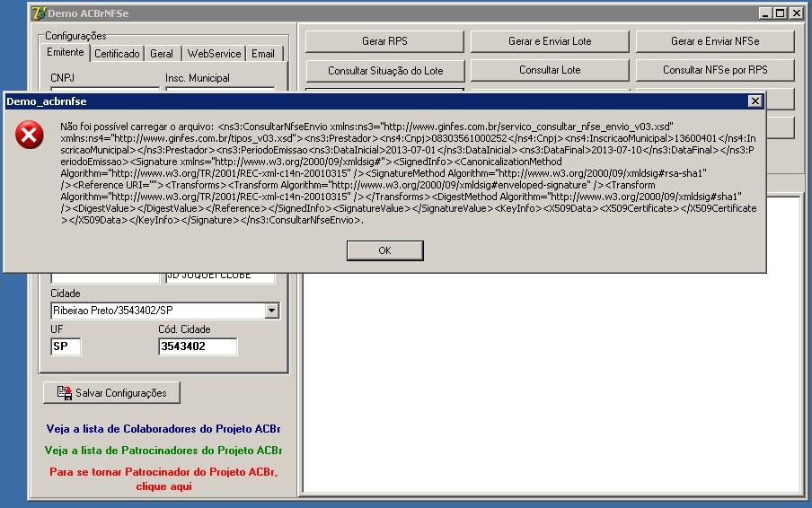
Task: Click the Insc. Municipal label
Action: coord(198,78)
